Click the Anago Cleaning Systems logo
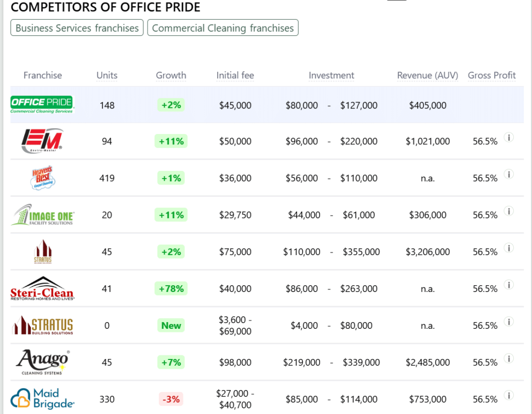 [x=43, y=362]
